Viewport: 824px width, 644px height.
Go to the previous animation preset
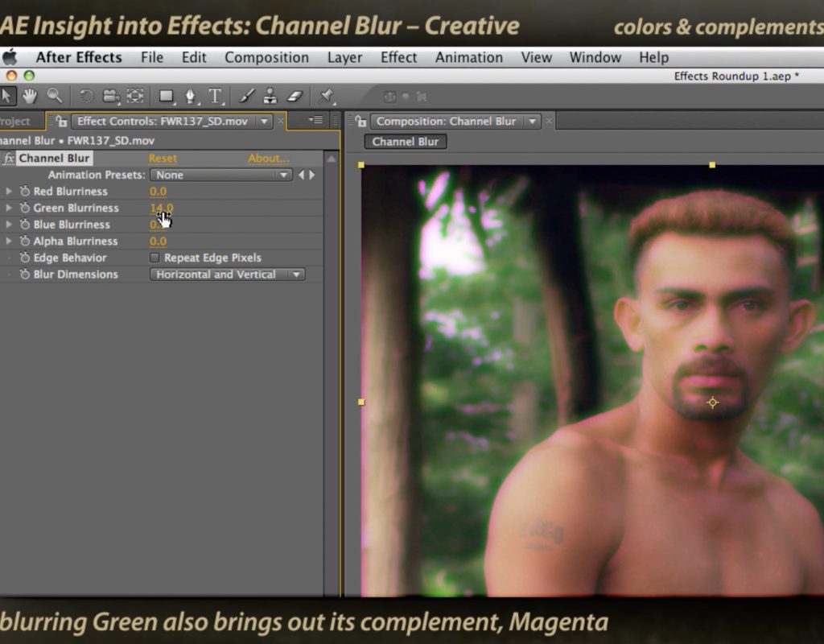pyautogui.click(x=301, y=175)
